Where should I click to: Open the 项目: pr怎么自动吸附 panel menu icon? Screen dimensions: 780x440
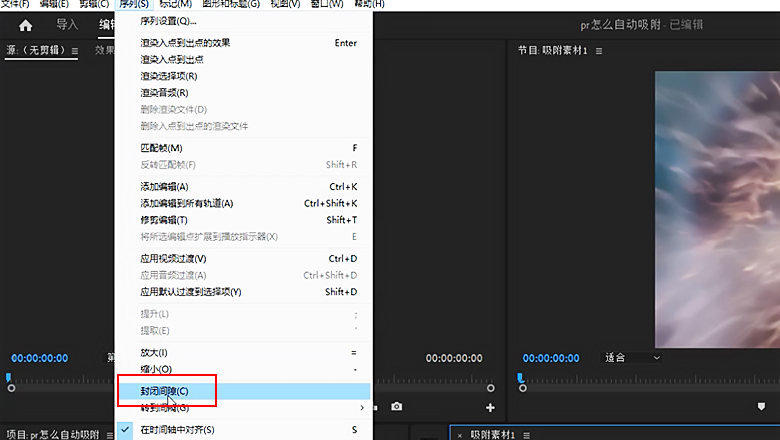109,435
